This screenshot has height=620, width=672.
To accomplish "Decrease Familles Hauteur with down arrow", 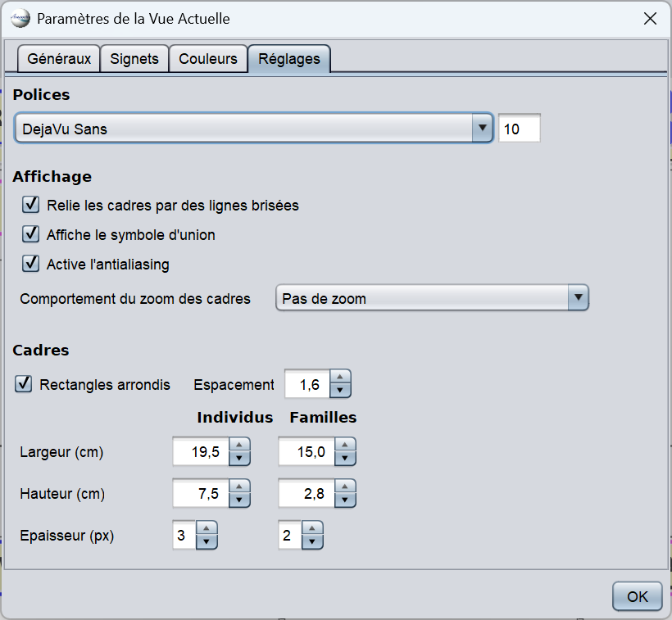I will [344, 501].
